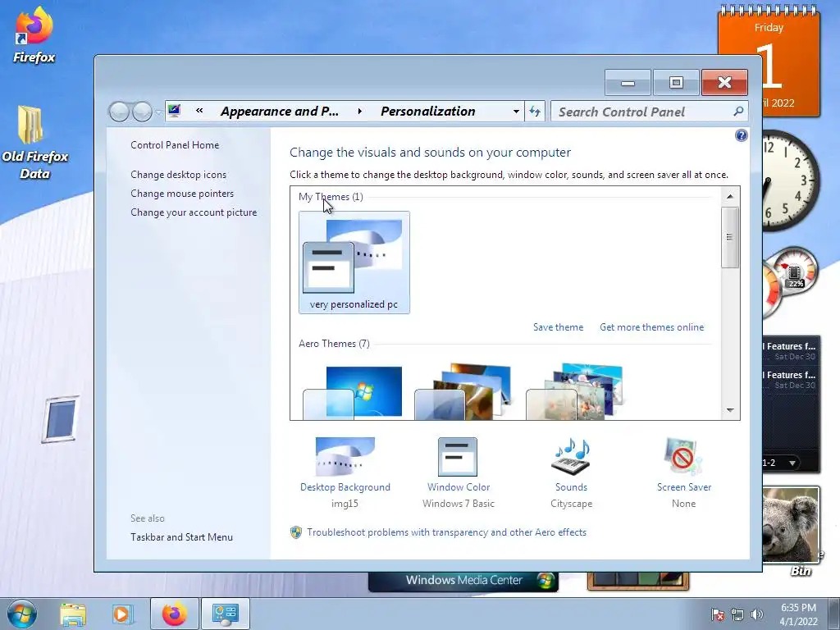The image size is (840, 630).
Task: Open the feed gadget page dropdown arrow
Action: pos(792,463)
